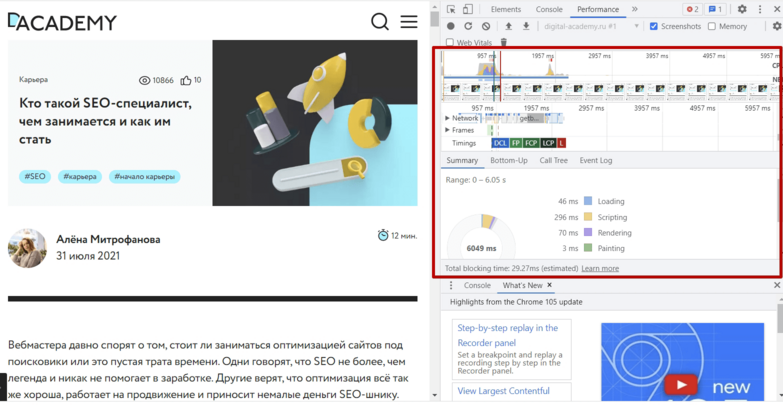Open the issues counter badge showing 1
Image resolution: width=783 pixels, height=405 pixels.
click(716, 9)
